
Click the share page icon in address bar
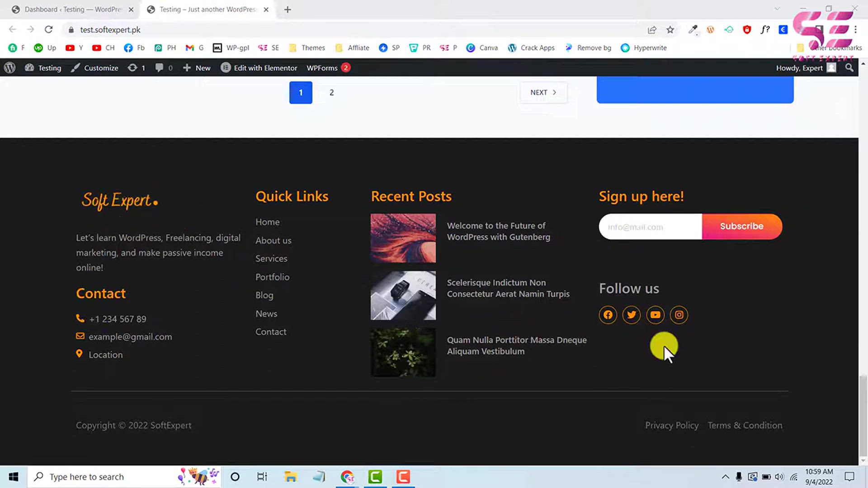652,30
